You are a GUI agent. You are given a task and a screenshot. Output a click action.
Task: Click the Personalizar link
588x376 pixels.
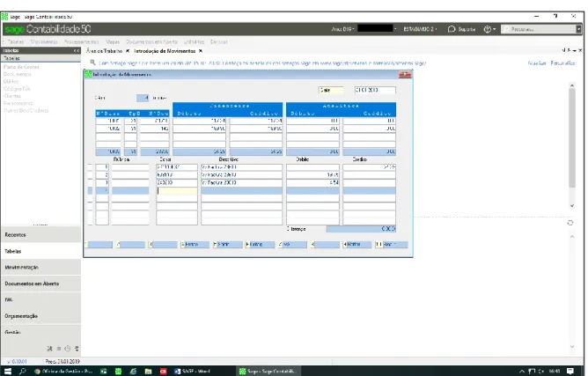point(562,63)
